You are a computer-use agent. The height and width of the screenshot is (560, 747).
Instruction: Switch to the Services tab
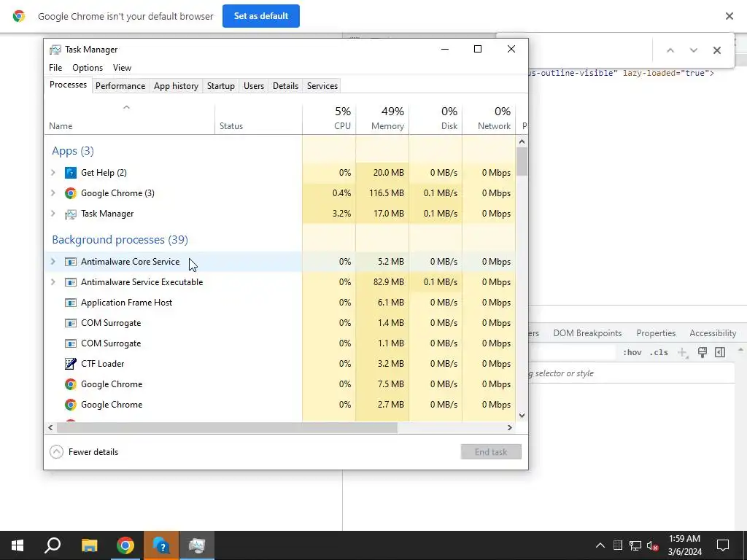tap(322, 86)
